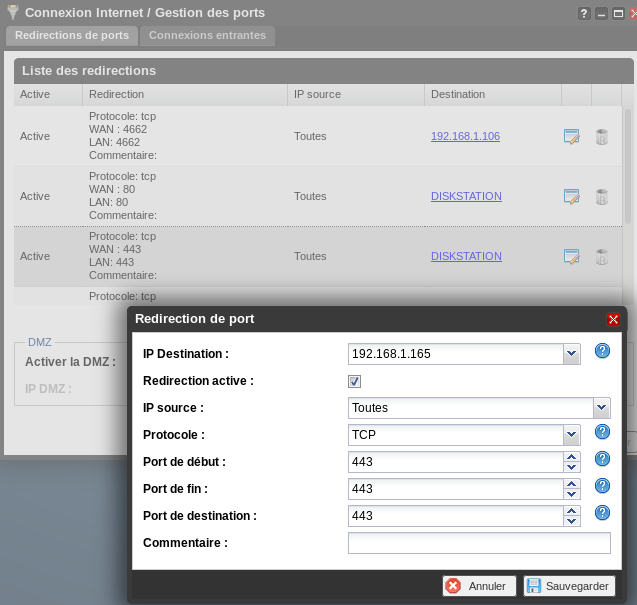
Task: Switch to Connexions entrantes tab
Action: (x=207, y=36)
